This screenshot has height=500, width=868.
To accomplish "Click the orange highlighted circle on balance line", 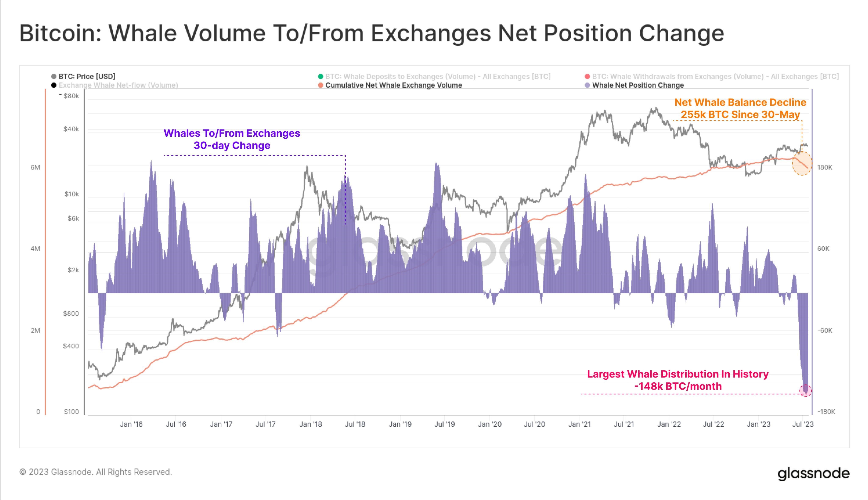I will click(802, 163).
